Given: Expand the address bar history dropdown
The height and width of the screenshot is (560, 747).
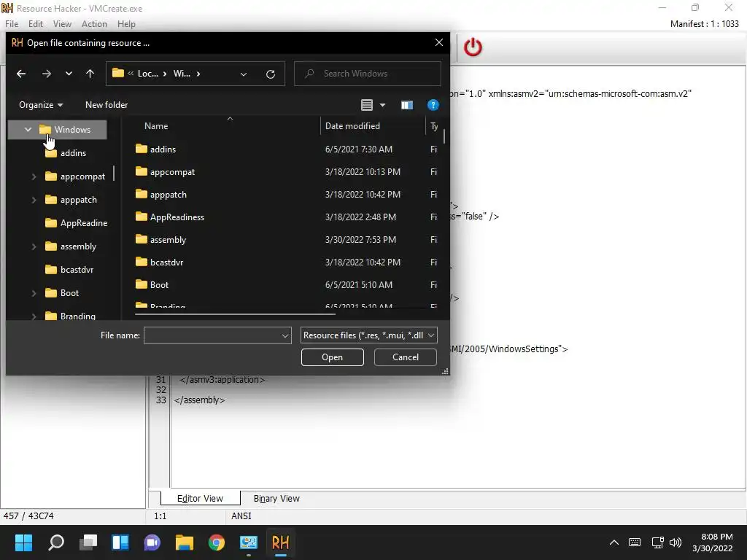Looking at the screenshot, I should 244,74.
